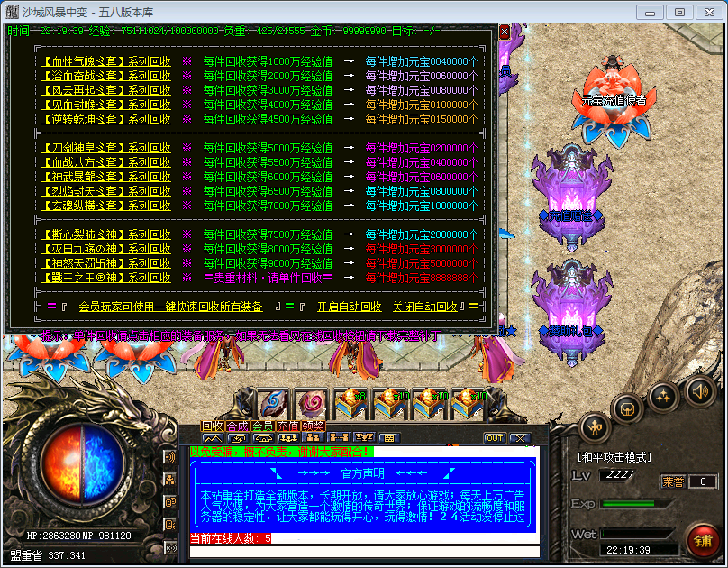Click the top sound-wave button beside the orb
728x568 pixels.
pyautogui.click(x=170, y=457)
